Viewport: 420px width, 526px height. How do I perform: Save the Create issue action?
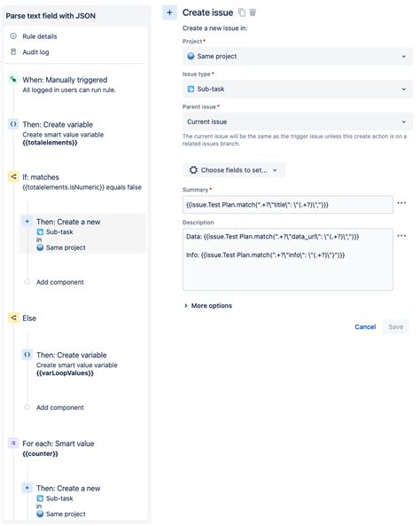(396, 326)
